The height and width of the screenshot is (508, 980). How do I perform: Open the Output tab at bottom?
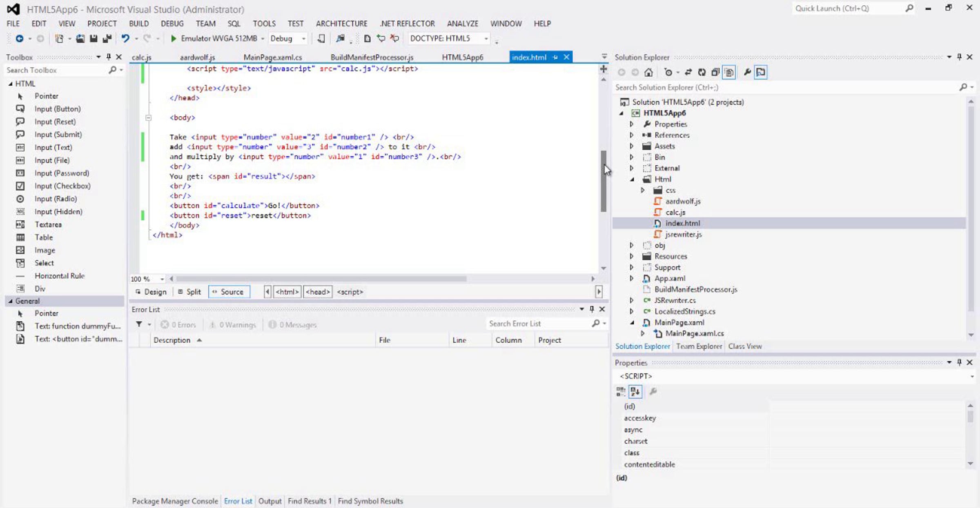[x=269, y=501]
